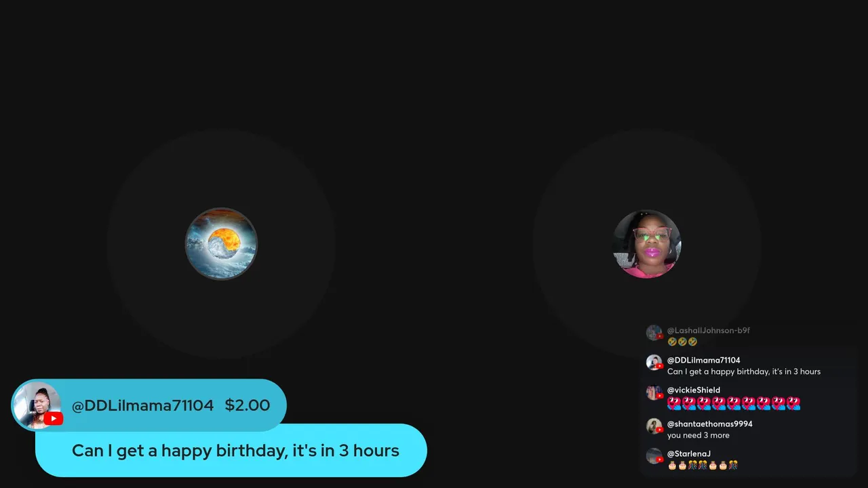Click the laughing emojis from LashallJohnson
The height and width of the screenshot is (488, 868).
(x=682, y=342)
